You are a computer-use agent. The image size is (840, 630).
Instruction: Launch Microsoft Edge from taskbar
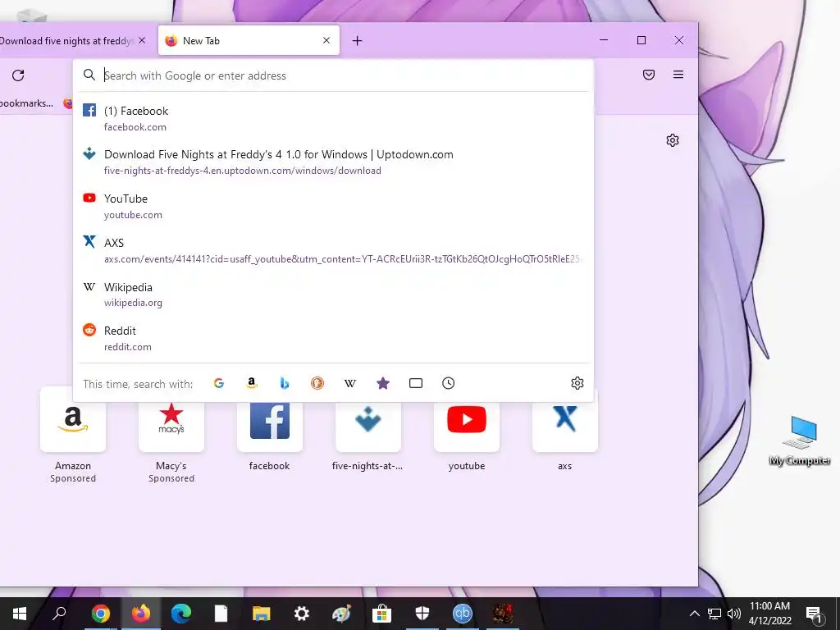point(181,614)
